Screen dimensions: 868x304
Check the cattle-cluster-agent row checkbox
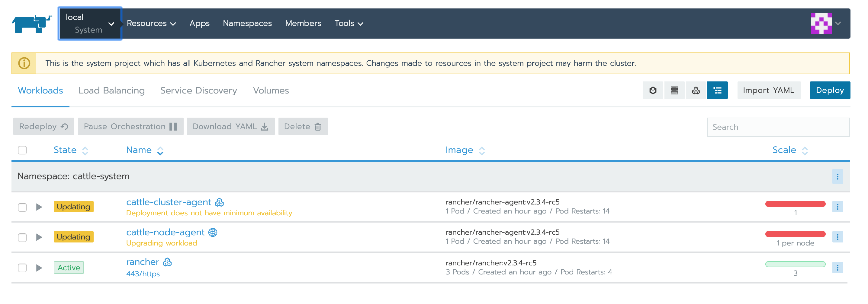click(x=22, y=207)
